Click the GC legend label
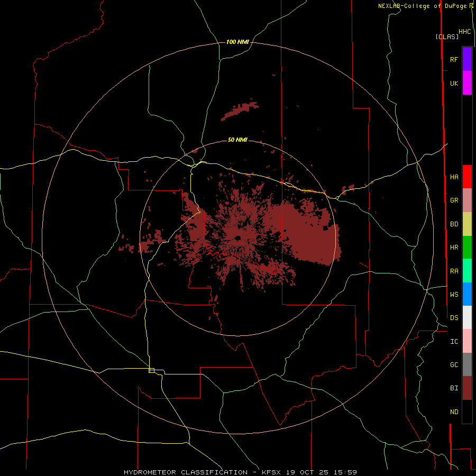Image resolution: width=476 pixels, height=476 pixels. point(454,365)
